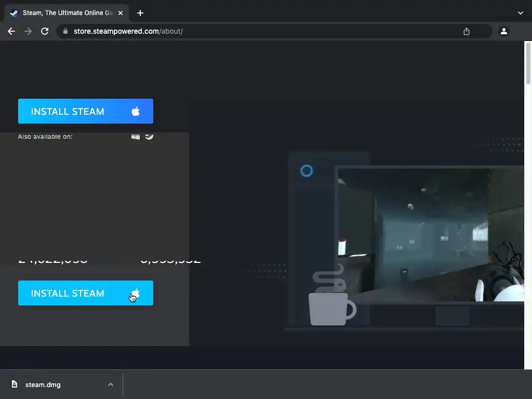This screenshot has height=399, width=532.
Task: Open the browser profile icon
Action: coord(504,31)
